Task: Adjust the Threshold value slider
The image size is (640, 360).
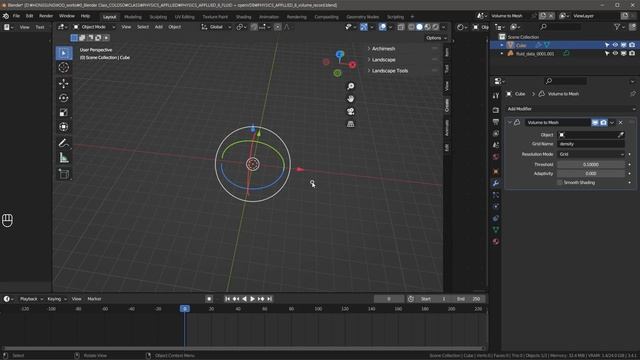Action: pos(591,164)
